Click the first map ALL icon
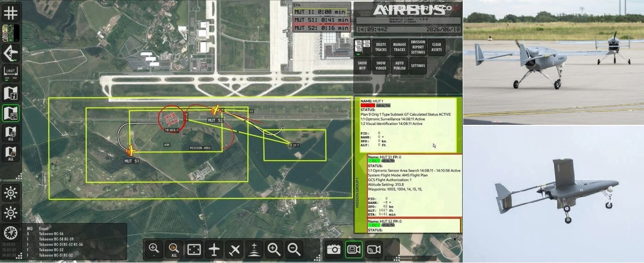The image size is (644, 263). point(10,133)
